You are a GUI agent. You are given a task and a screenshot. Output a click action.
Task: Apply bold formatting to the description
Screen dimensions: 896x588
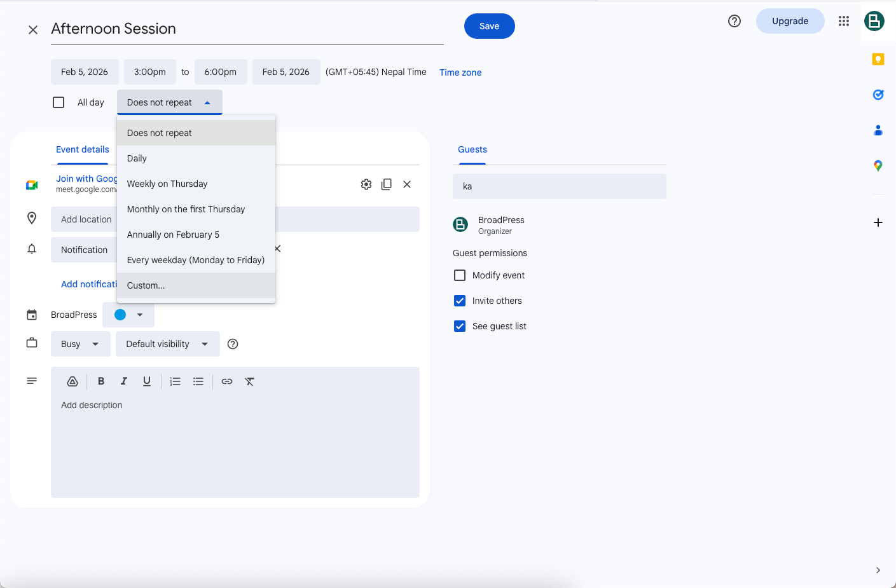[100, 381]
